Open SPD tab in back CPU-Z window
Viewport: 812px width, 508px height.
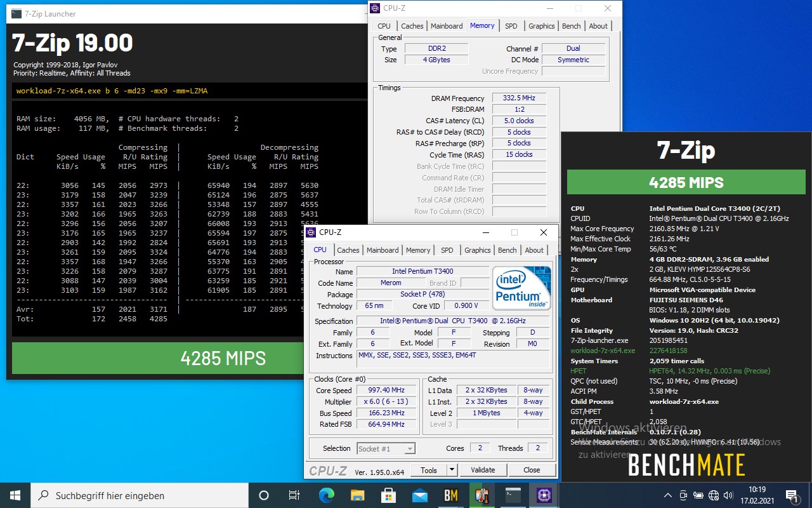click(511, 26)
